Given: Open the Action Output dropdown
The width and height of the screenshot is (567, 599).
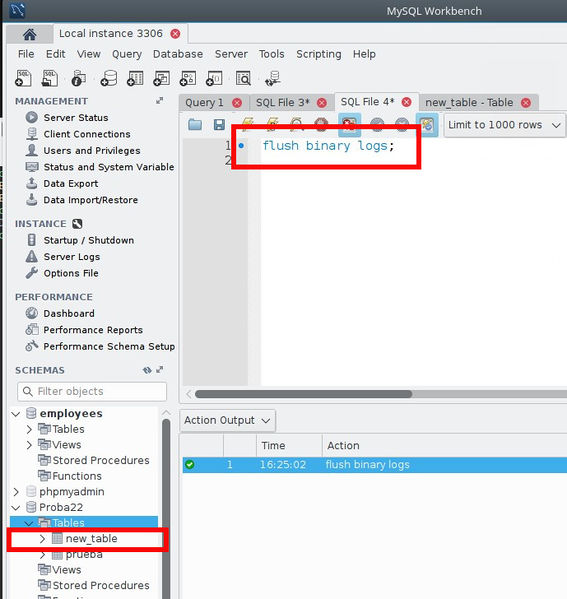Looking at the screenshot, I should pyautogui.click(x=227, y=421).
